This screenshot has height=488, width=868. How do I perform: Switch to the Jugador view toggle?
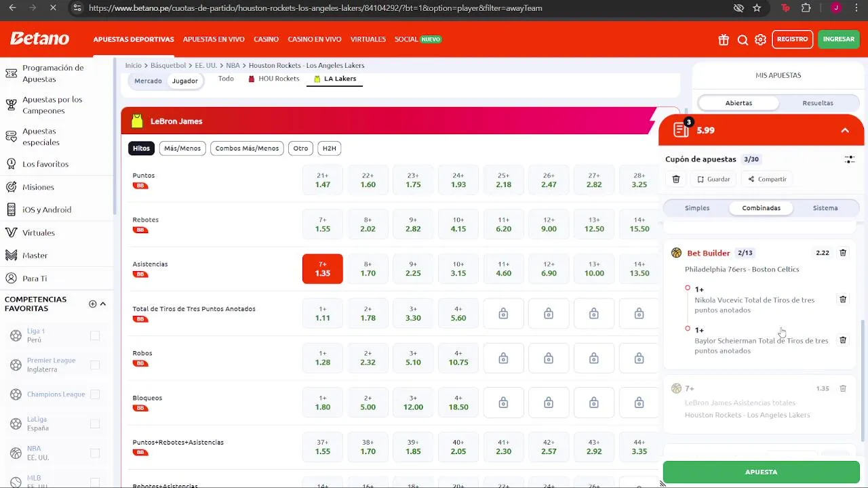click(184, 81)
